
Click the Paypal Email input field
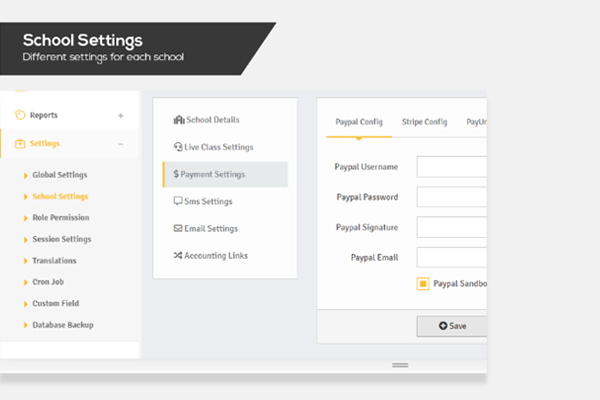[x=452, y=257]
